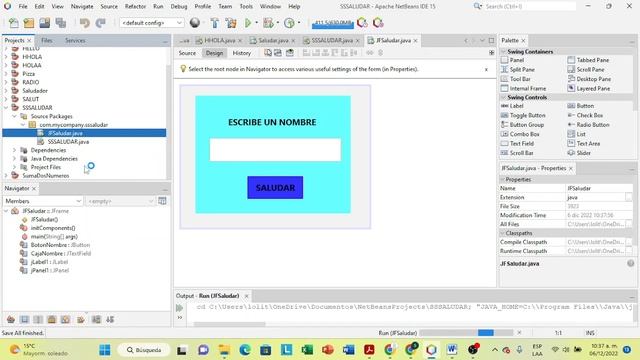Select Text Field in palette
640x360 pixels.
coord(518,143)
